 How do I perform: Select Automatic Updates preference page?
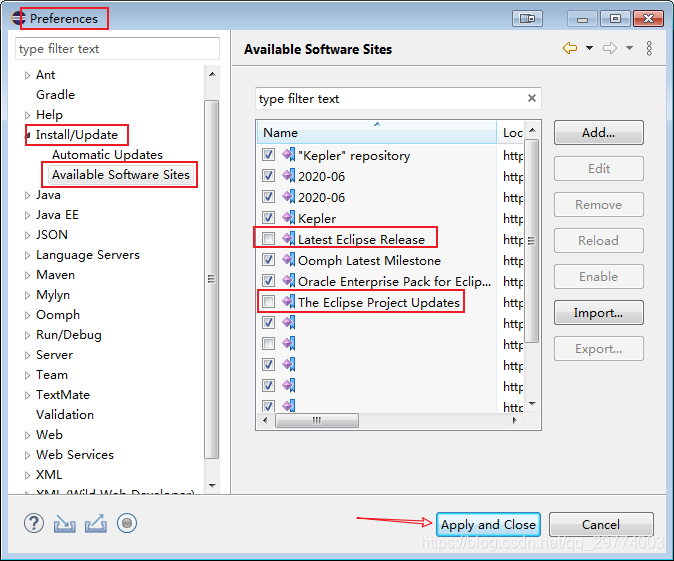(x=107, y=155)
